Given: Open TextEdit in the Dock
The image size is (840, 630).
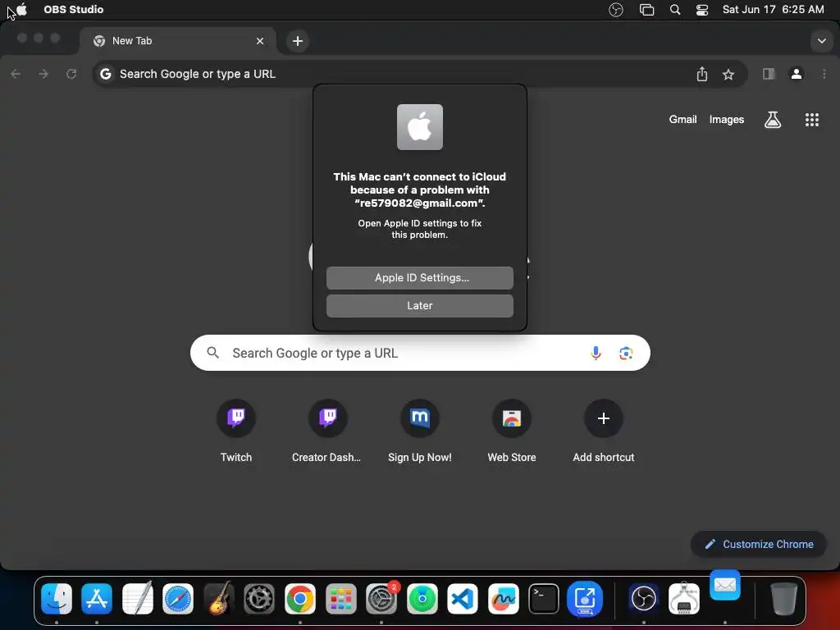Looking at the screenshot, I should coord(138,598).
